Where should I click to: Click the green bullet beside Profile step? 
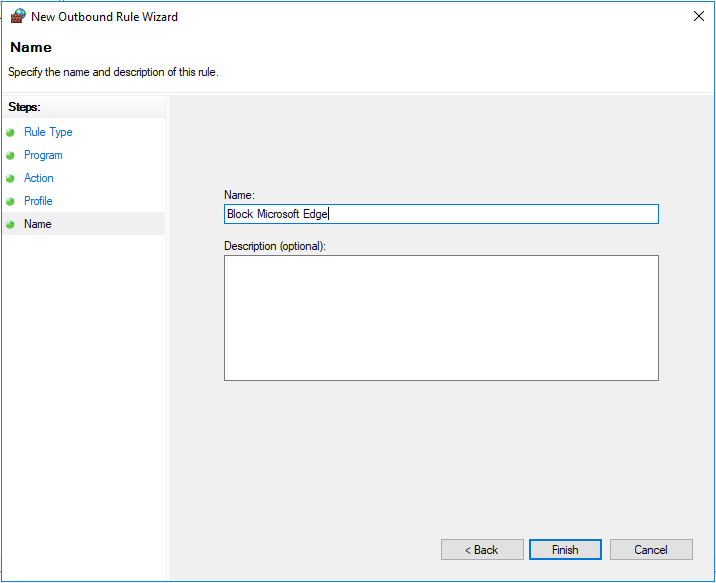(x=11, y=201)
